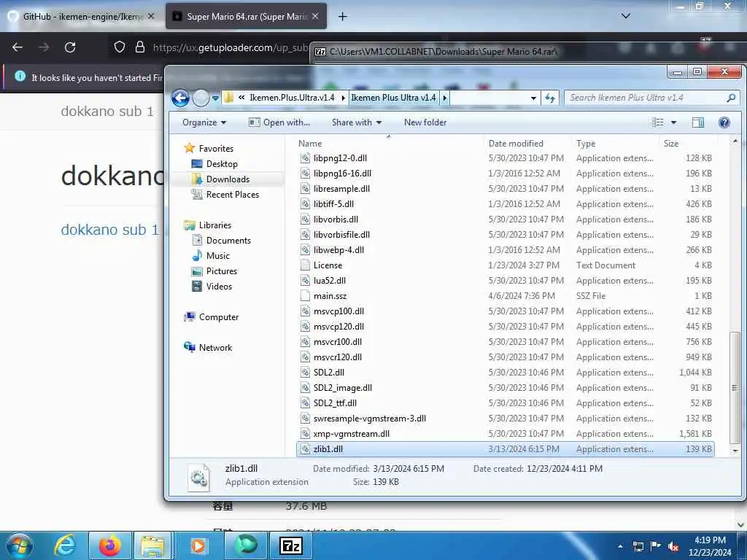
Task: Change your view icon
Action: (658, 122)
